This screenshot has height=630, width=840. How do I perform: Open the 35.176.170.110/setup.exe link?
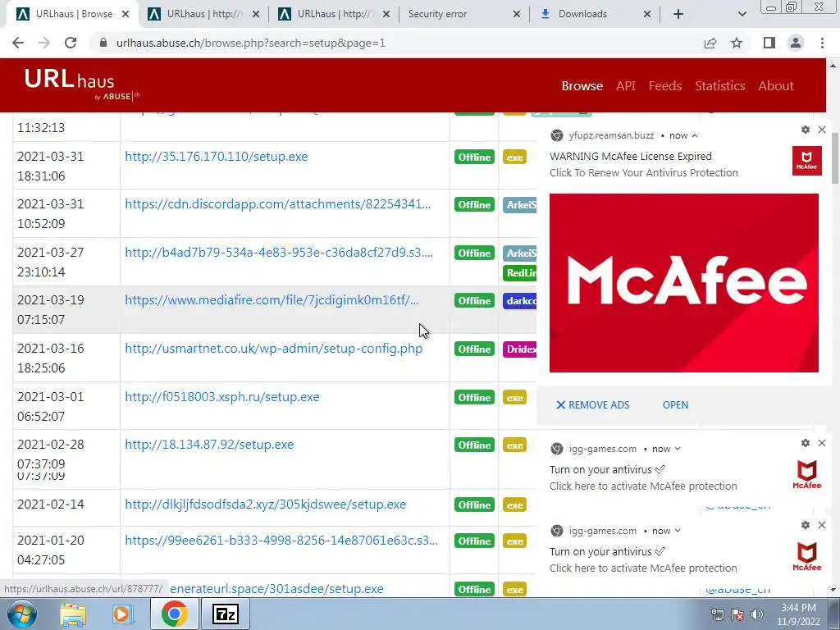(217, 157)
